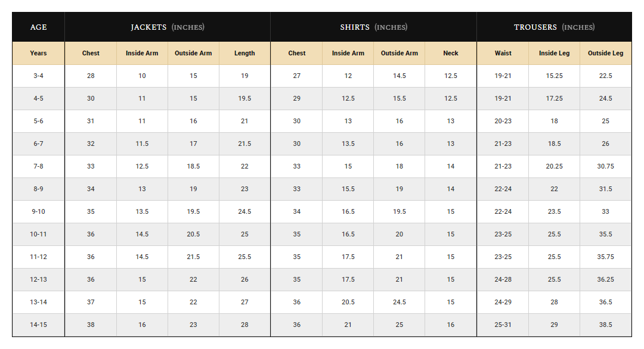Click jackets length value 19.5
The image size is (644, 349).
pos(245,98)
